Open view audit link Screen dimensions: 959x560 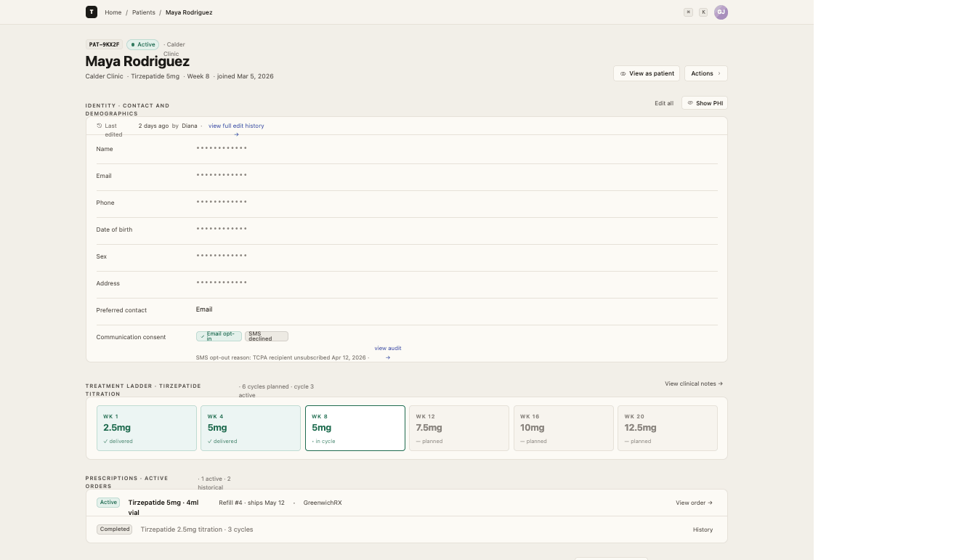pyautogui.click(x=388, y=348)
